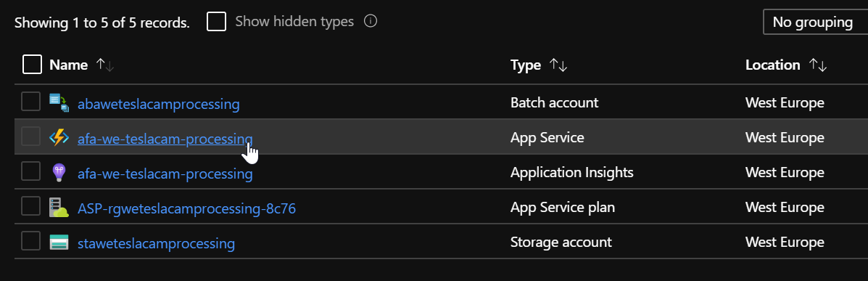Check the box for abaweteslacamprocessing row
This screenshot has height=281, width=868.
tap(31, 102)
